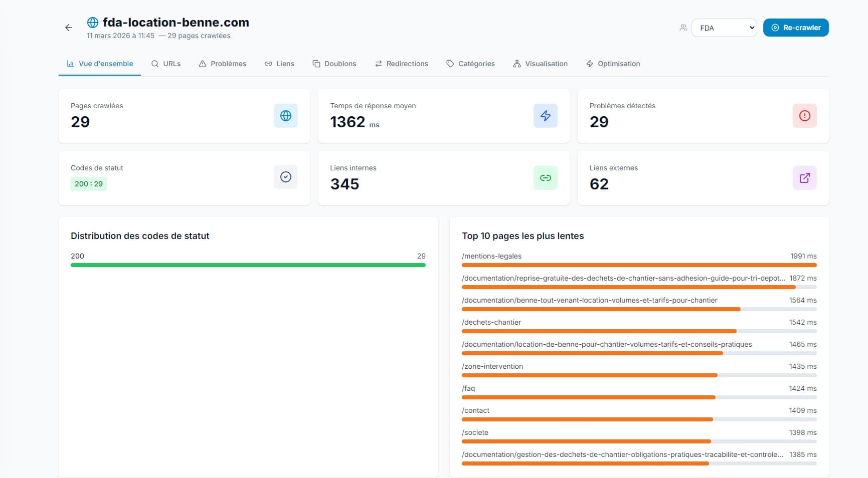Click the Doublons copy icon

pos(316,64)
